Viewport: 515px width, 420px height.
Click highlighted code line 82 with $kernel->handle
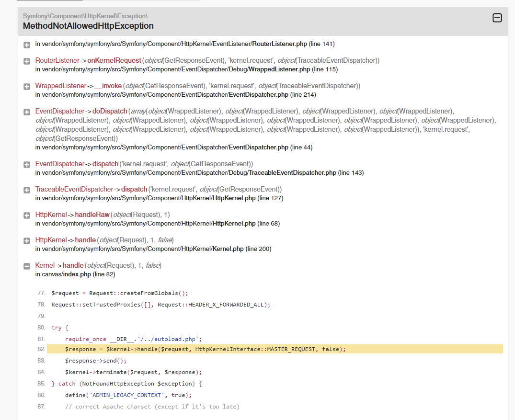(x=275, y=349)
